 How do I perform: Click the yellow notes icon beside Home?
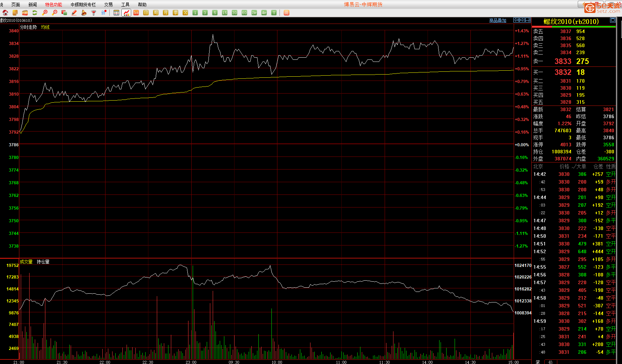coord(15,13)
